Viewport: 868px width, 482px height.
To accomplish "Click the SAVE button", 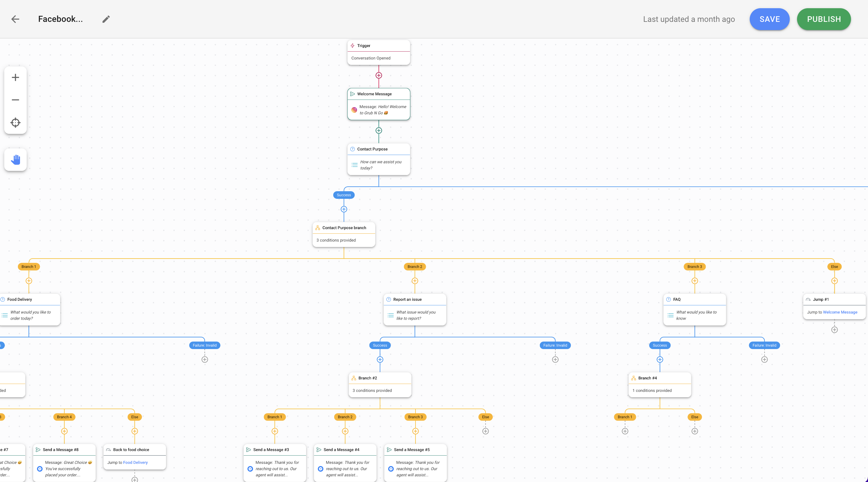I will [769, 19].
